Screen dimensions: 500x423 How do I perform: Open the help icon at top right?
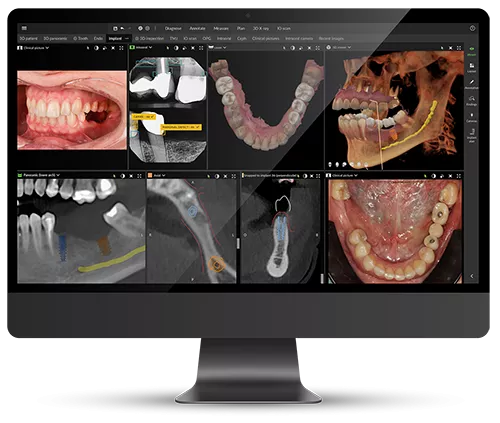(x=472, y=28)
